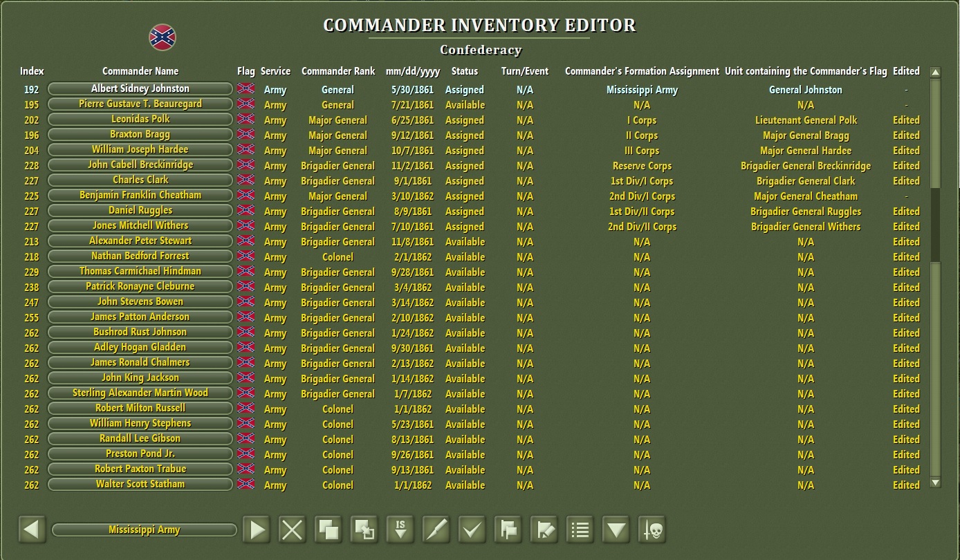
Task: Click the Turn/Event column header
Action: click(x=525, y=71)
